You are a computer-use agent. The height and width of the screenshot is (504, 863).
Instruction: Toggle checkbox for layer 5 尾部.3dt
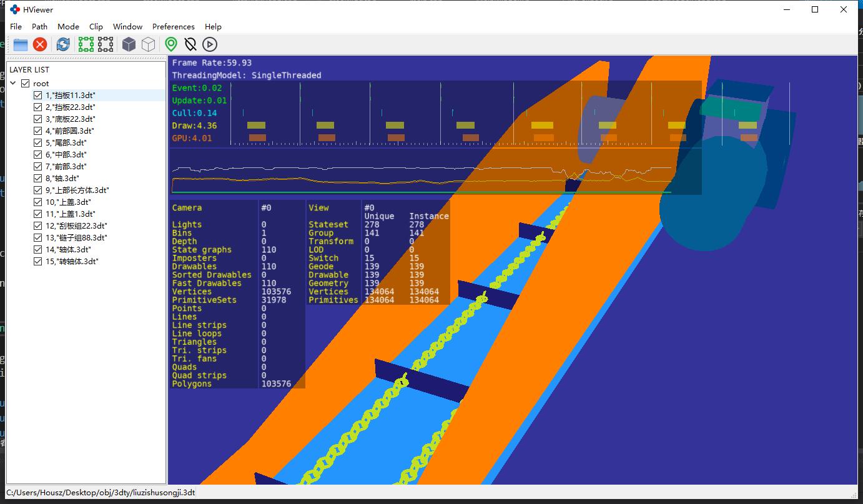(x=38, y=142)
